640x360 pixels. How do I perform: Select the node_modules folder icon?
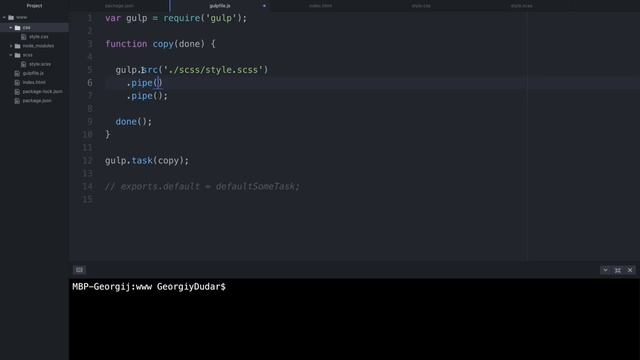tap(18, 46)
